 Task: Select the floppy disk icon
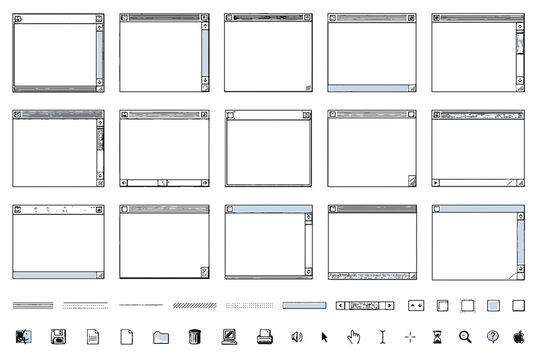tap(58, 337)
